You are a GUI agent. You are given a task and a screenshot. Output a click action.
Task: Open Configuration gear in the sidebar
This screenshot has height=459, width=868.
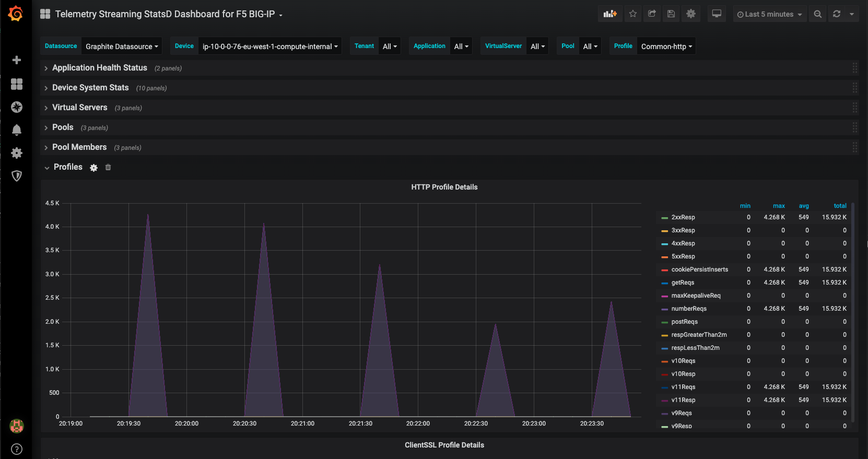pos(17,152)
